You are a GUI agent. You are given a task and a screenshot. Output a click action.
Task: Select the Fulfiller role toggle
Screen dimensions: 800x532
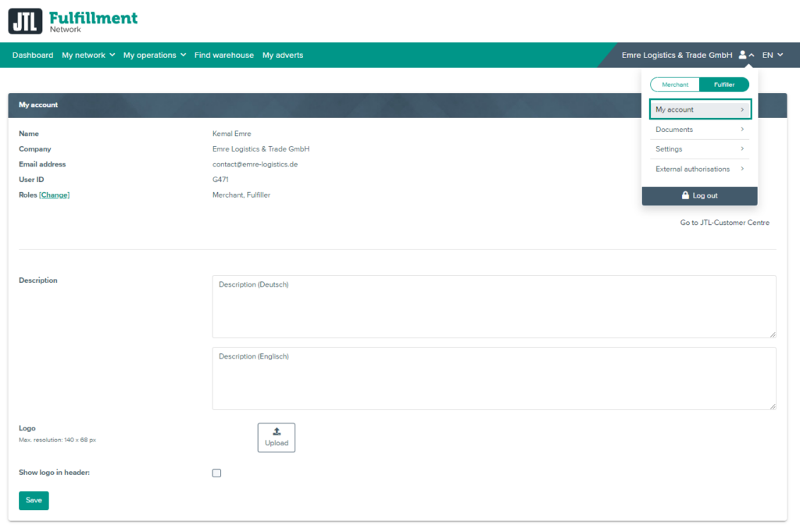click(x=723, y=84)
